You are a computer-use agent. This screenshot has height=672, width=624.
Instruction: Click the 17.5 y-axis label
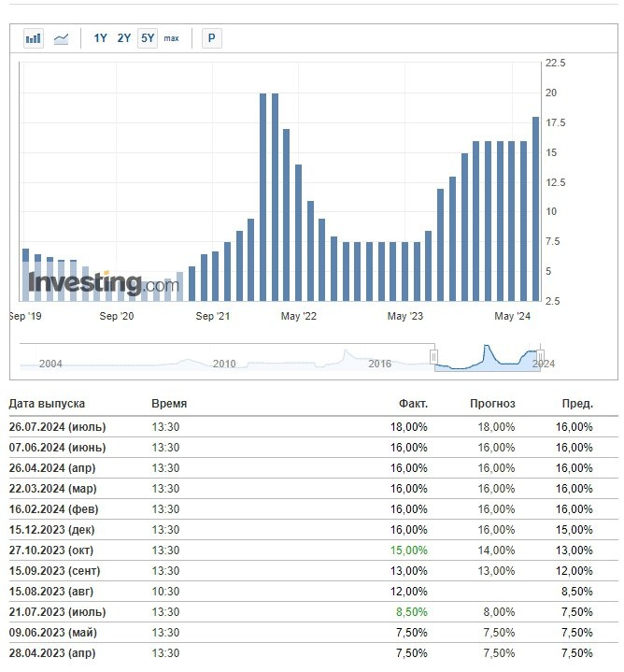tap(556, 123)
